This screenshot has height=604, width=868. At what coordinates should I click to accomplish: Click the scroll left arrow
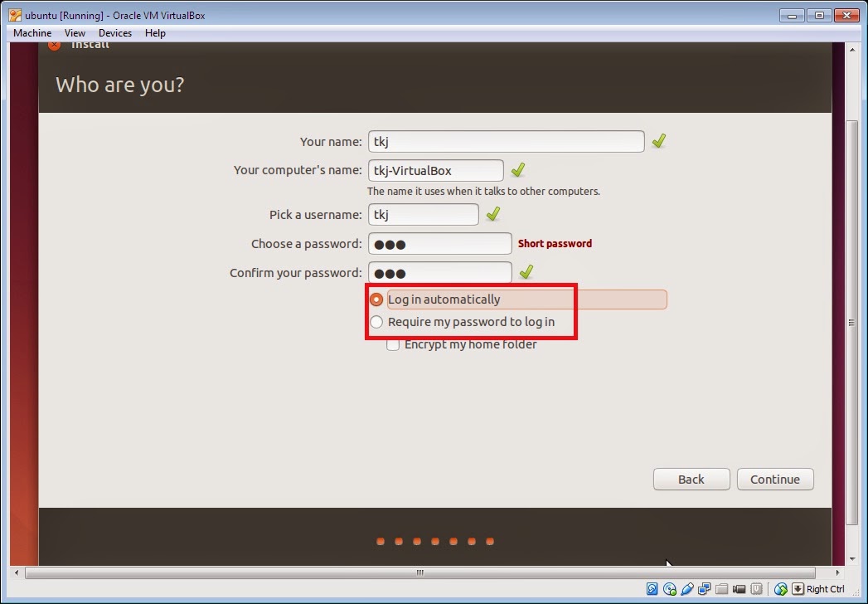17,572
